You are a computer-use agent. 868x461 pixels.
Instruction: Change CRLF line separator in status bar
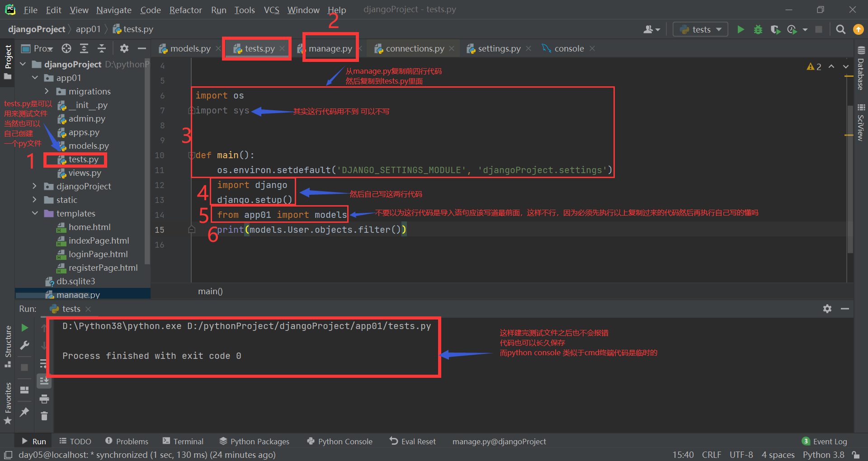click(x=711, y=455)
